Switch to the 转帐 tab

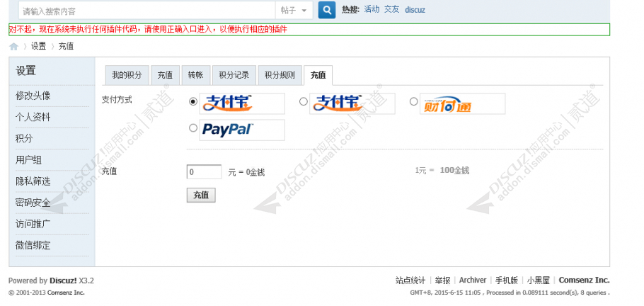tap(196, 75)
